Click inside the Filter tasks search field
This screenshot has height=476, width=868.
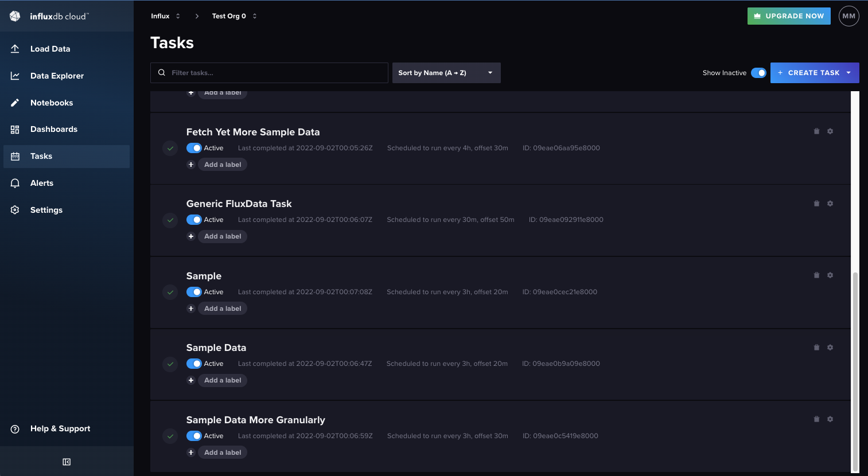tap(268, 73)
